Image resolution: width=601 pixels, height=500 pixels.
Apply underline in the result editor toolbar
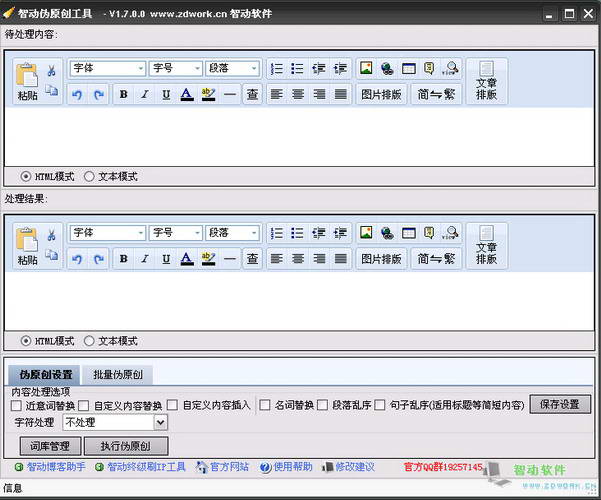pos(165,258)
